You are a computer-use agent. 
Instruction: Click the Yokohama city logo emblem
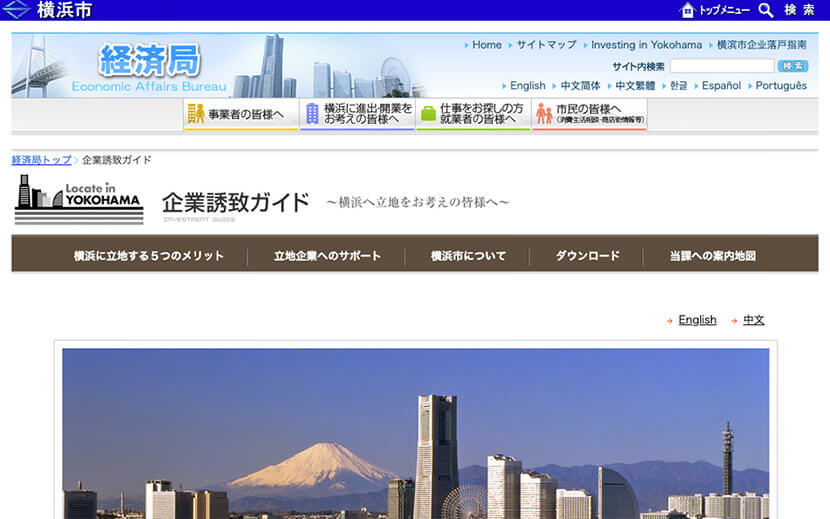coord(17,10)
